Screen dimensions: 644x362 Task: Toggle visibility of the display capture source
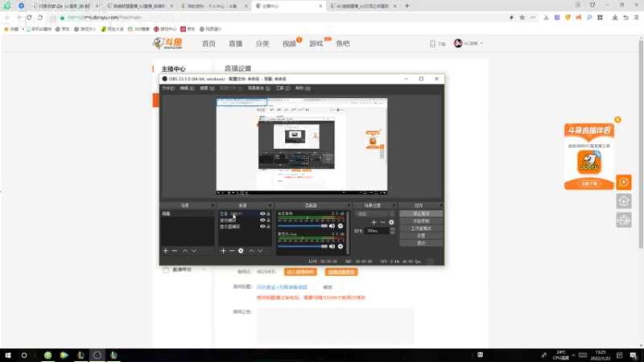pyautogui.click(x=262, y=227)
